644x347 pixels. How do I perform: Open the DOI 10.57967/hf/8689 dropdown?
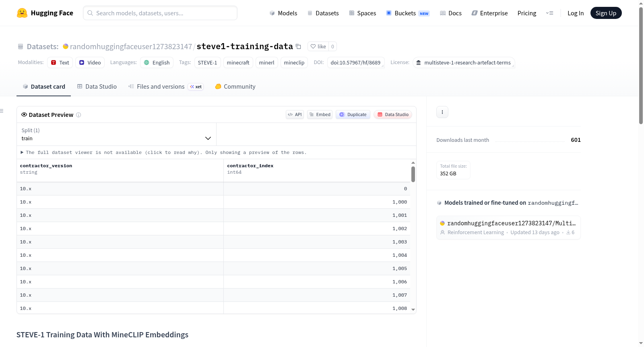pos(356,62)
